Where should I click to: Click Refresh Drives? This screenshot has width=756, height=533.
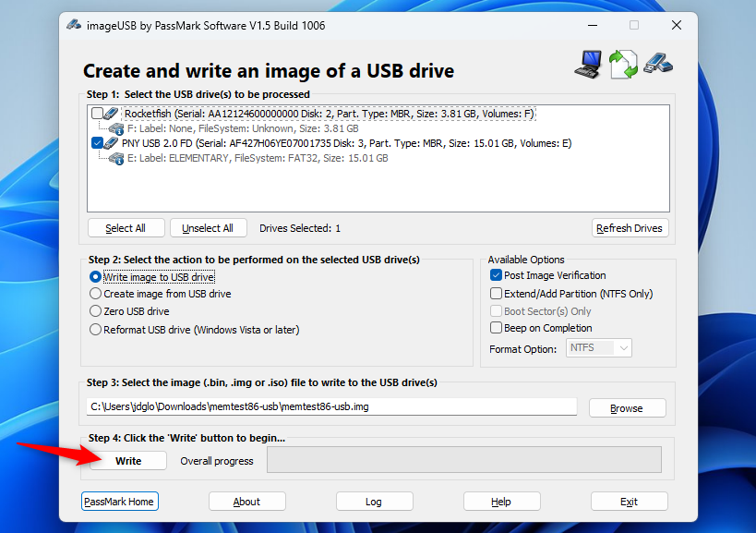(x=630, y=227)
